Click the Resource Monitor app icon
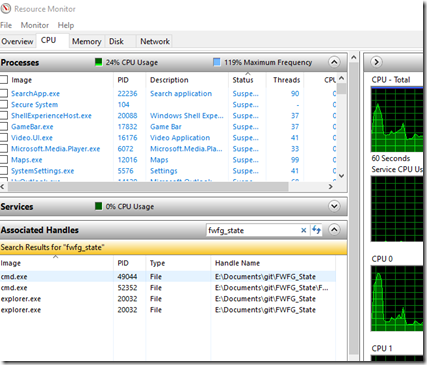This screenshot has width=427, height=365. pos(6,9)
